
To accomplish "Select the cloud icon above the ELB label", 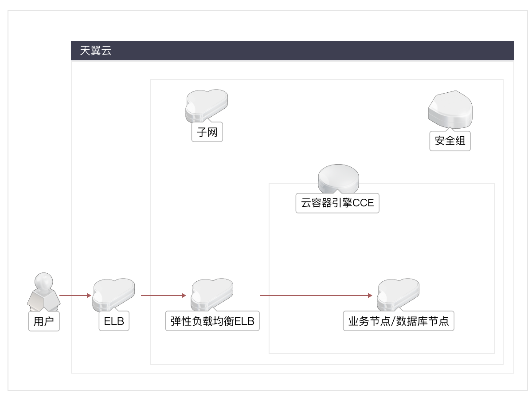I will pyautogui.click(x=114, y=296).
